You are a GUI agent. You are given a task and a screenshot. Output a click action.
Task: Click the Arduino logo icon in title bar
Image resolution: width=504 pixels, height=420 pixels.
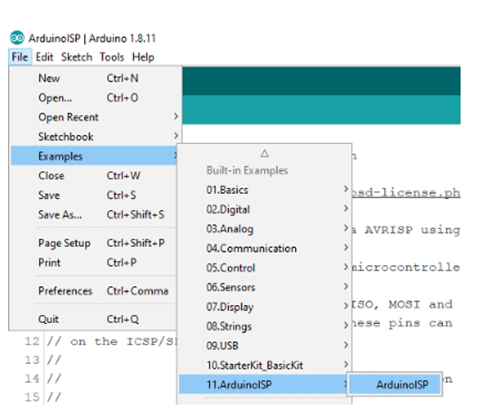(17, 38)
